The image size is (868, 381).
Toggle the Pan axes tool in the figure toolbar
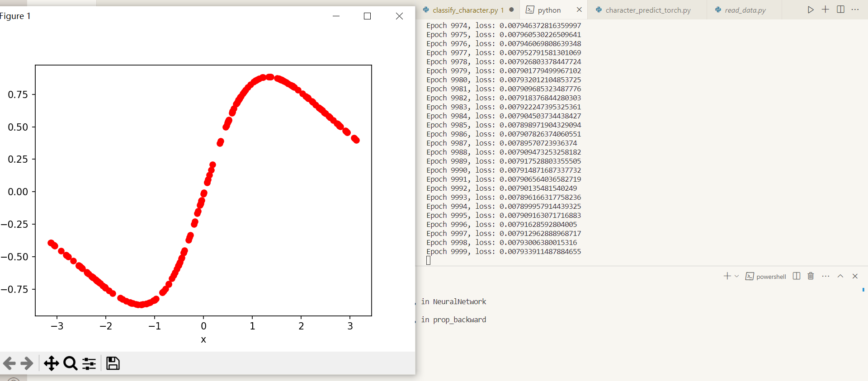51,363
